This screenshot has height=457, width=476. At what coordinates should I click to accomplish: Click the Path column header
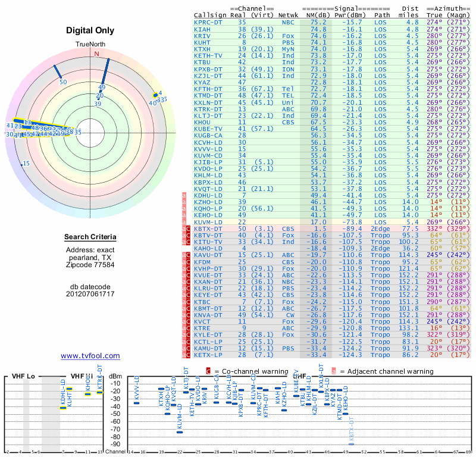click(382, 15)
